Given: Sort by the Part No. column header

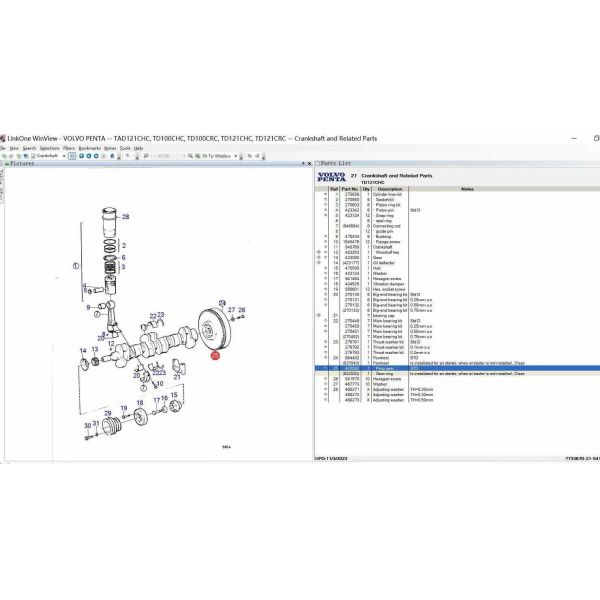Looking at the screenshot, I should pyautogui.click(x=350, y=189).
